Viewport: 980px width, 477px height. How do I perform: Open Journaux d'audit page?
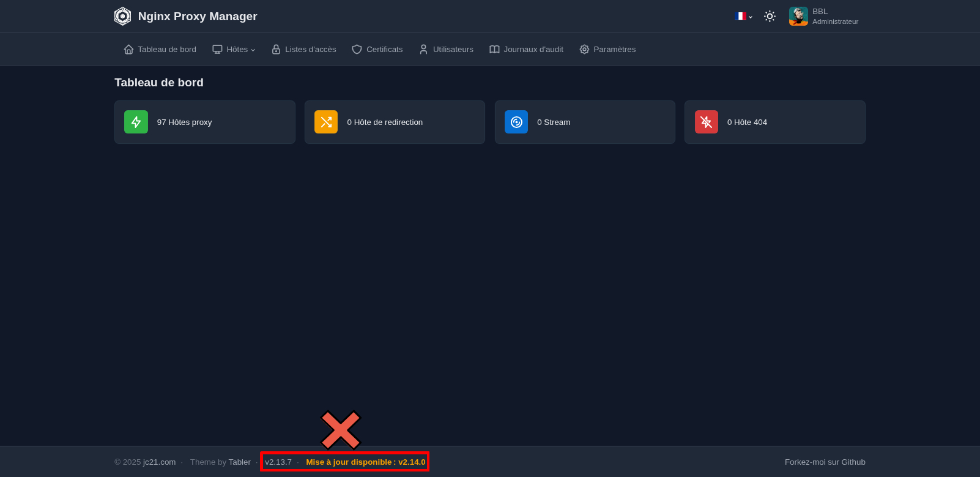click(x=526, y=50)
